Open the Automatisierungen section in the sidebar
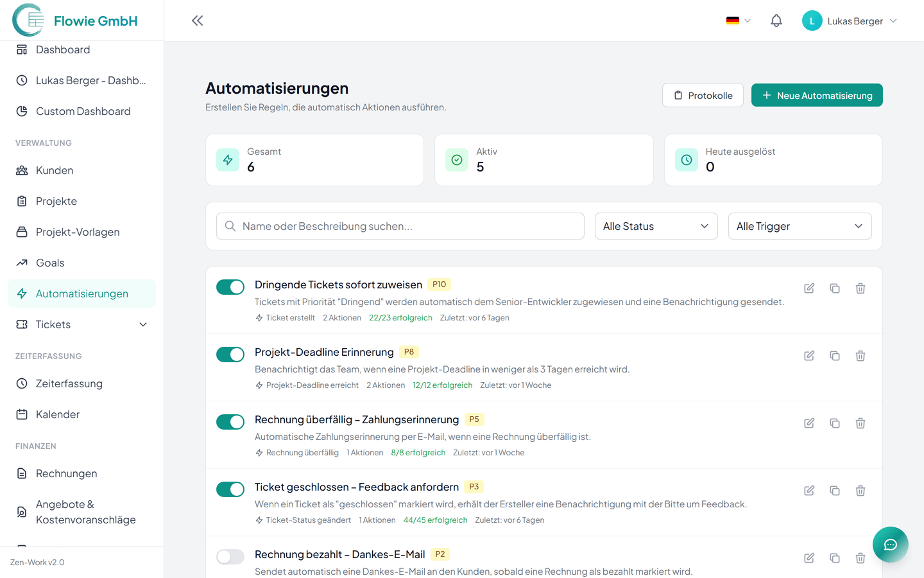The height and width of the screenshot is (578, 924). (81, 293)
